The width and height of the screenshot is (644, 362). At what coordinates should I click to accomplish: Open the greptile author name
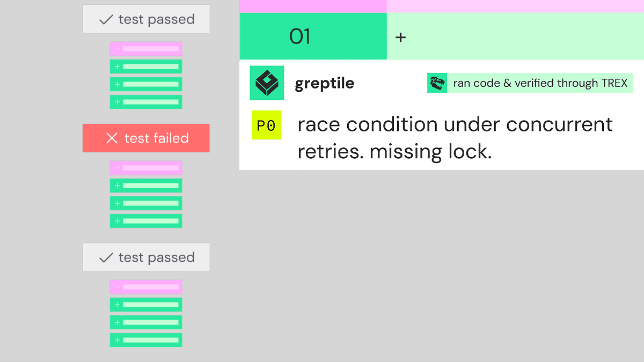[x=325, y=84]
